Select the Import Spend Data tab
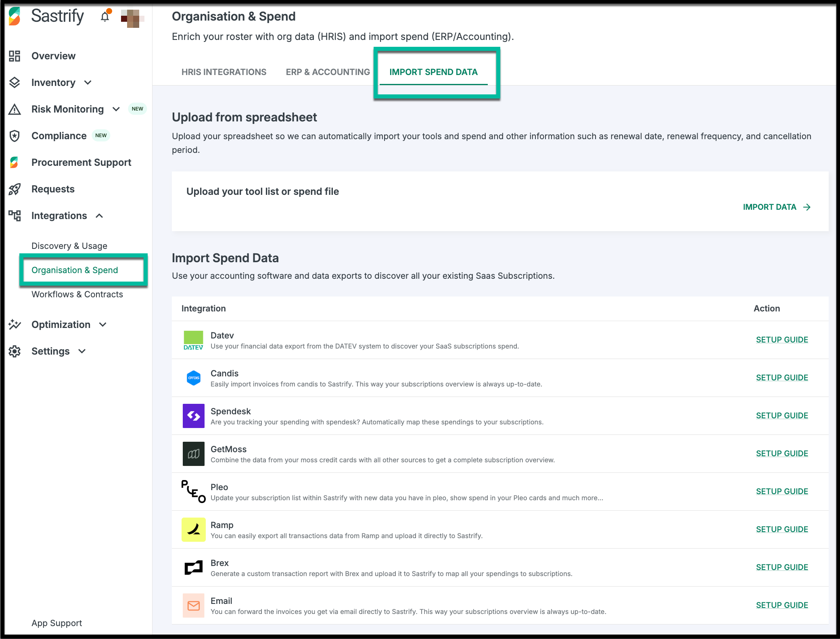The width and height of the screenshot is (840, 639). tap(434, 72)
